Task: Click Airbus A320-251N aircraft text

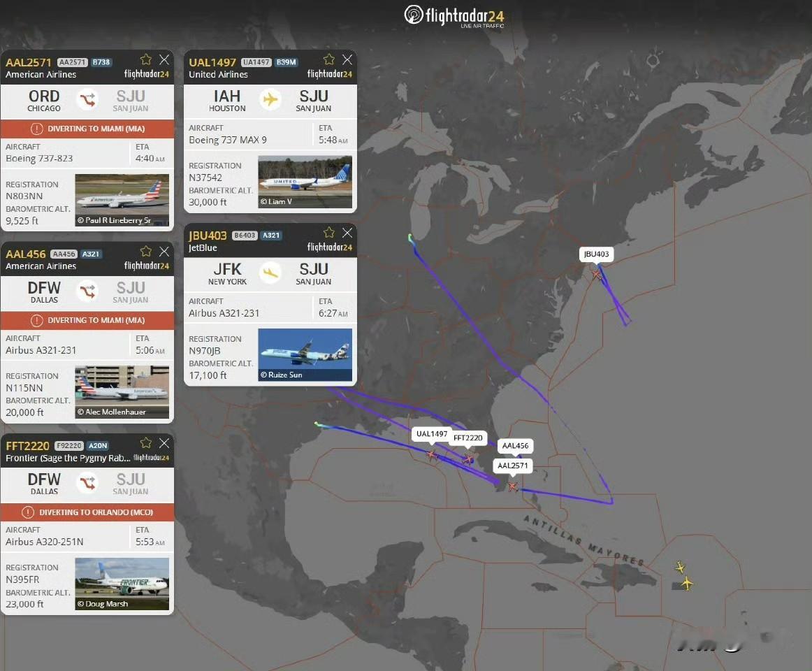Action: pos(45,542)
